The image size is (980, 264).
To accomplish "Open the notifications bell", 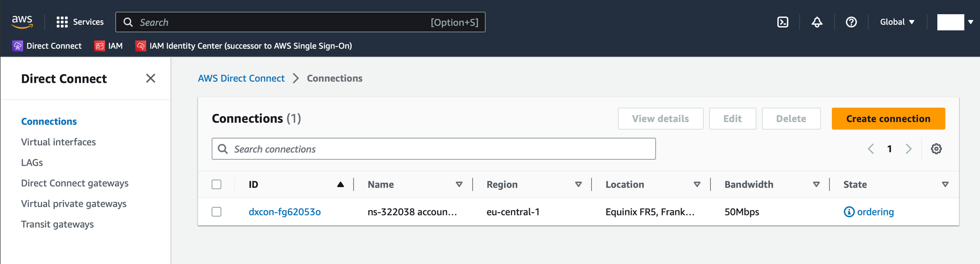I will [x=817, y=22].
